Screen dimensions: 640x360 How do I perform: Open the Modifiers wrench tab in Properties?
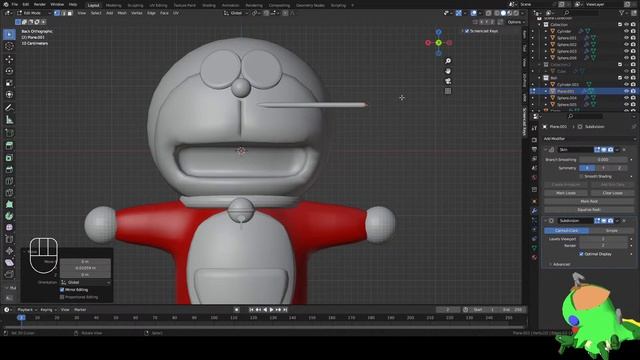point(534,211)
